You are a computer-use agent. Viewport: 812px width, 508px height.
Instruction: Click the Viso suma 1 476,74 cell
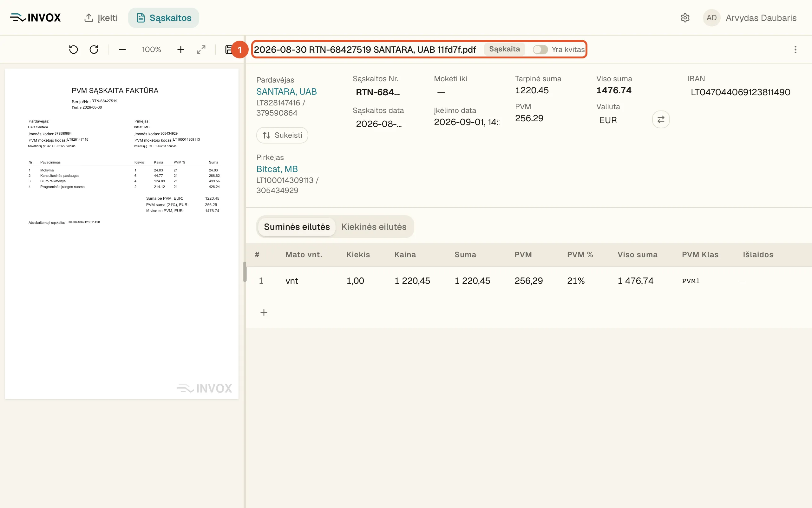click(636, 281)
